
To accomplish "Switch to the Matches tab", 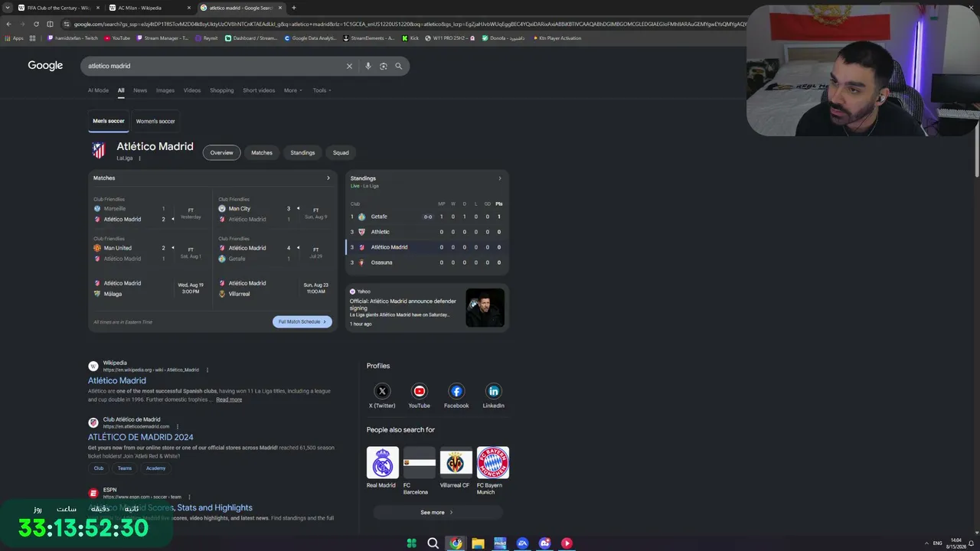I will point(262,153).
